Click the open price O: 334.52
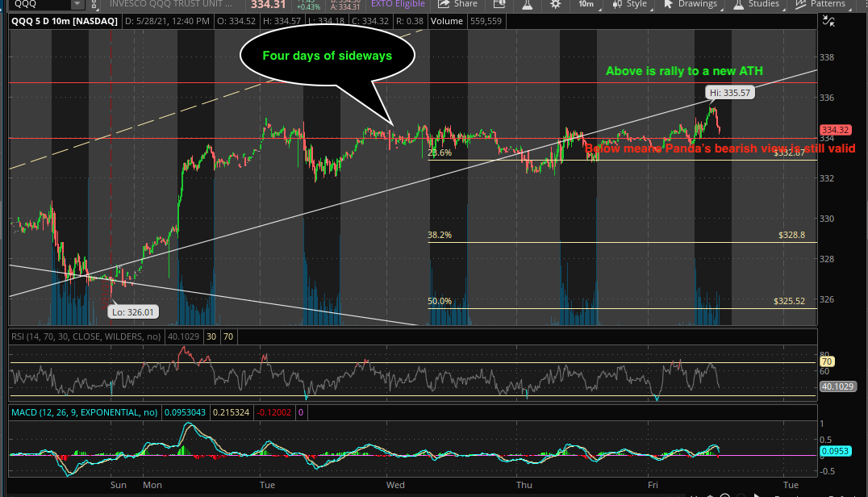 pyautogui.click(x=237, y=21)
